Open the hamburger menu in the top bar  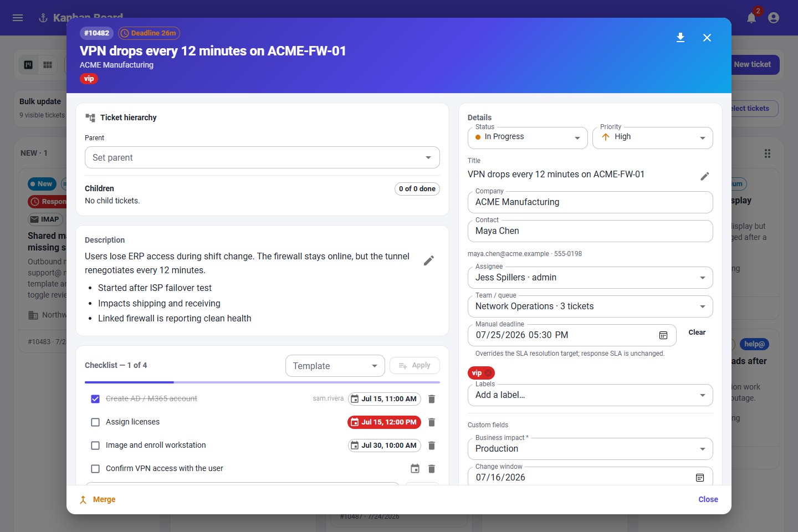point(18,18)
